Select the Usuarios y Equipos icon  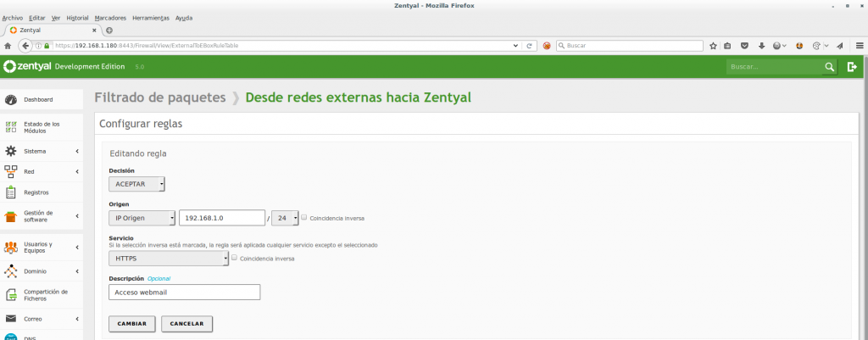[11, 248]
